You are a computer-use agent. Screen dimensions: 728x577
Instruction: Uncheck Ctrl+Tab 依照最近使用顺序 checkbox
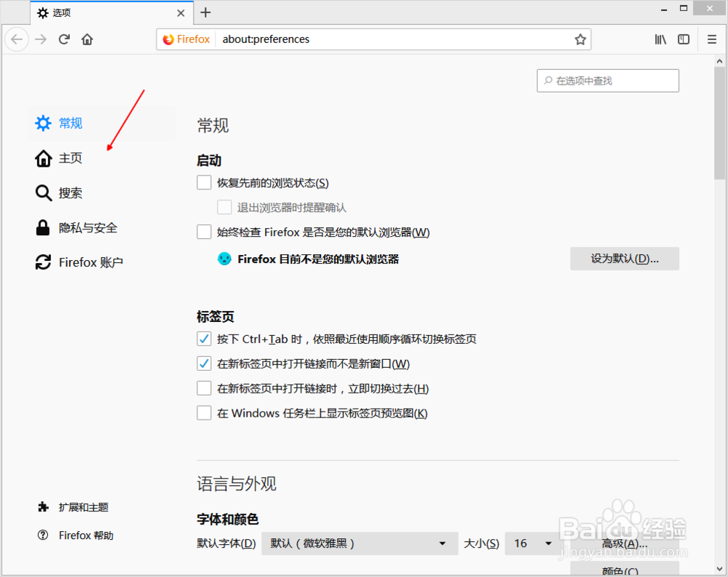(204, 339)
